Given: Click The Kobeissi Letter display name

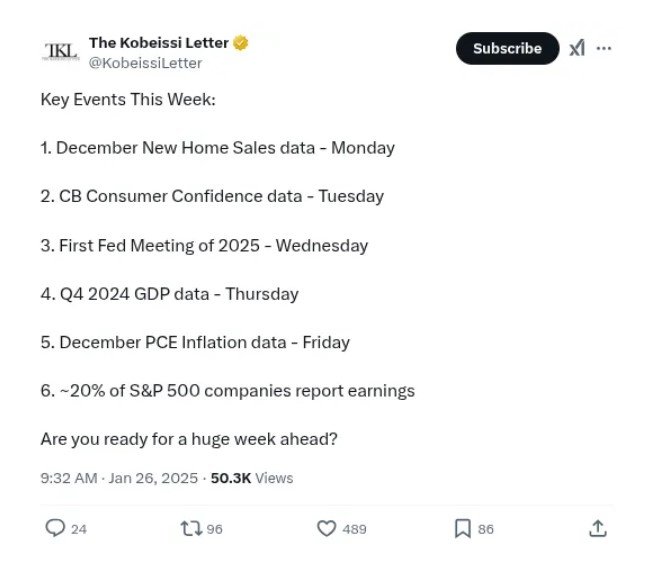Looking at the screenshot, I should (x=159, y=43).
